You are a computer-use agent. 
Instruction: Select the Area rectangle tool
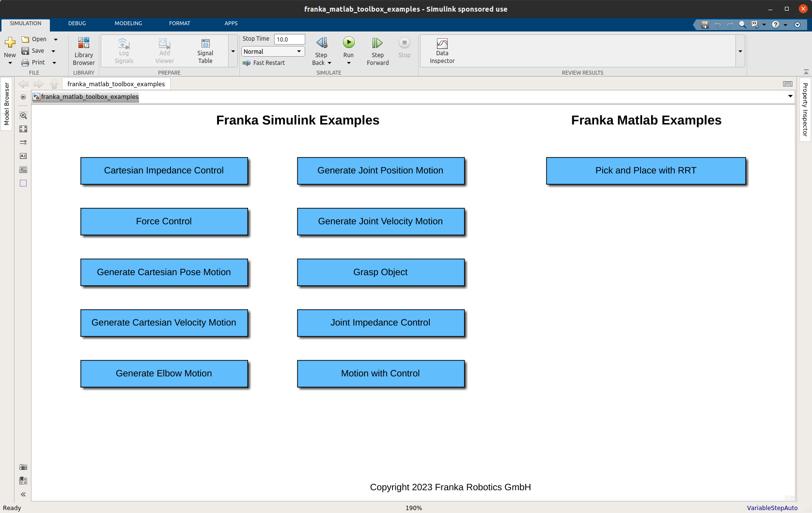point(23,183)
